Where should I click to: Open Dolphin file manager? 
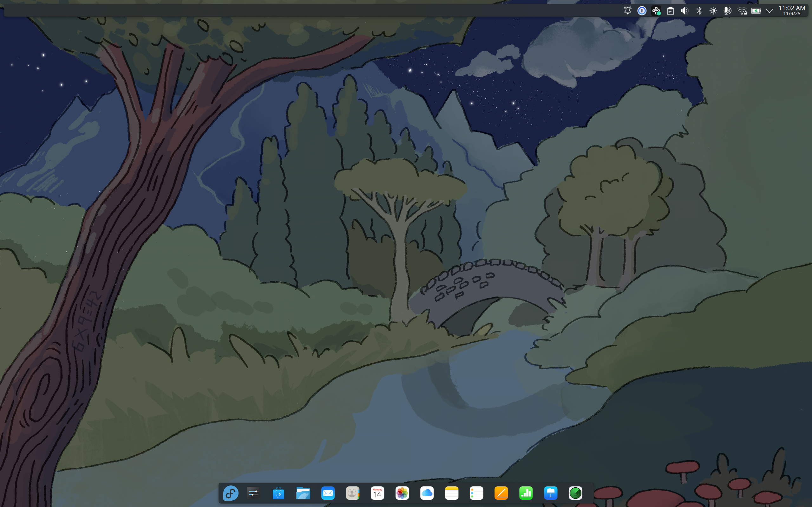(x=303, y=493)
